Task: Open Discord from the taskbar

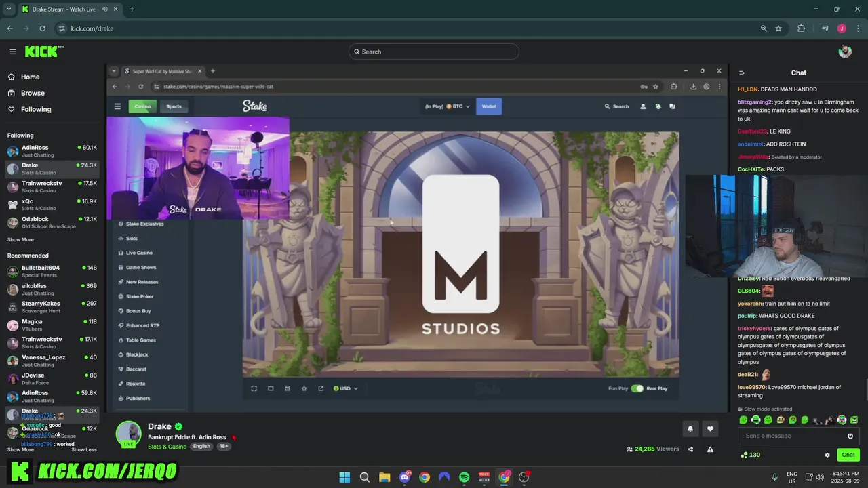Action: [x=405, y=477]
